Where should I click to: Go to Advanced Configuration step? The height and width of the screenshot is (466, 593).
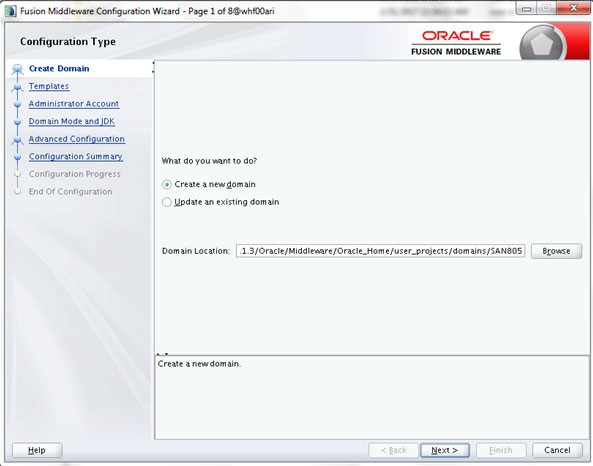[77, 139]
